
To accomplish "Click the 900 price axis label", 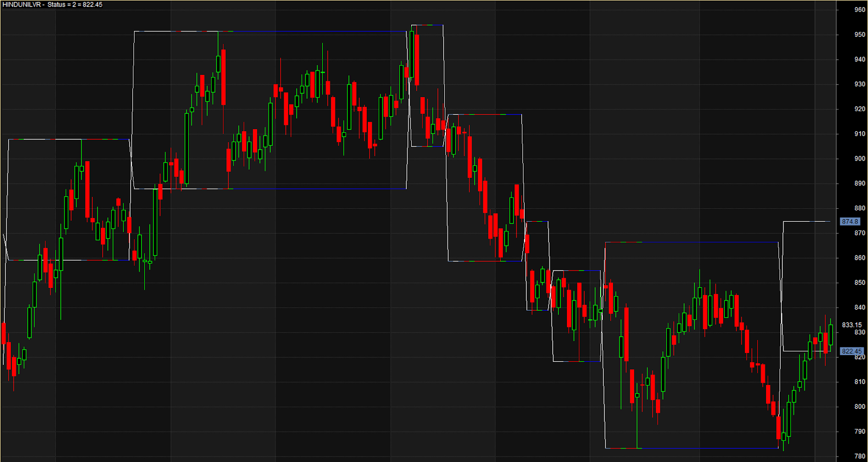I will click(860, 159).
